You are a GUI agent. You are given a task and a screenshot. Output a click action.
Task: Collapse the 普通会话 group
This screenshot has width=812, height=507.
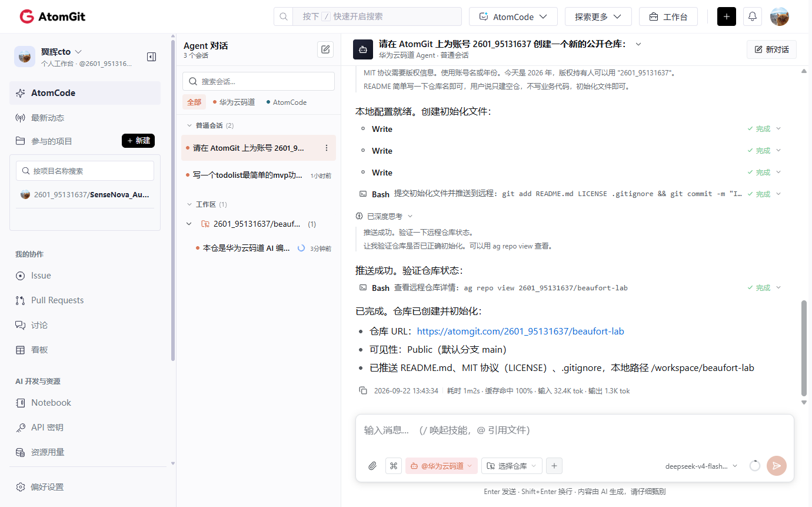(x=189, y=125)
